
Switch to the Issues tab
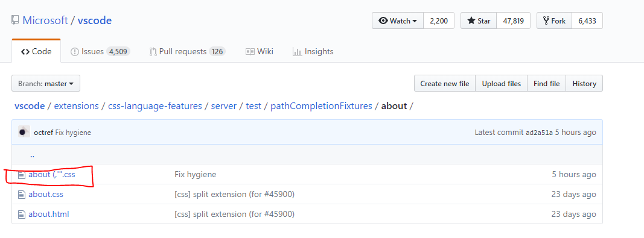[x=100, y=52]
